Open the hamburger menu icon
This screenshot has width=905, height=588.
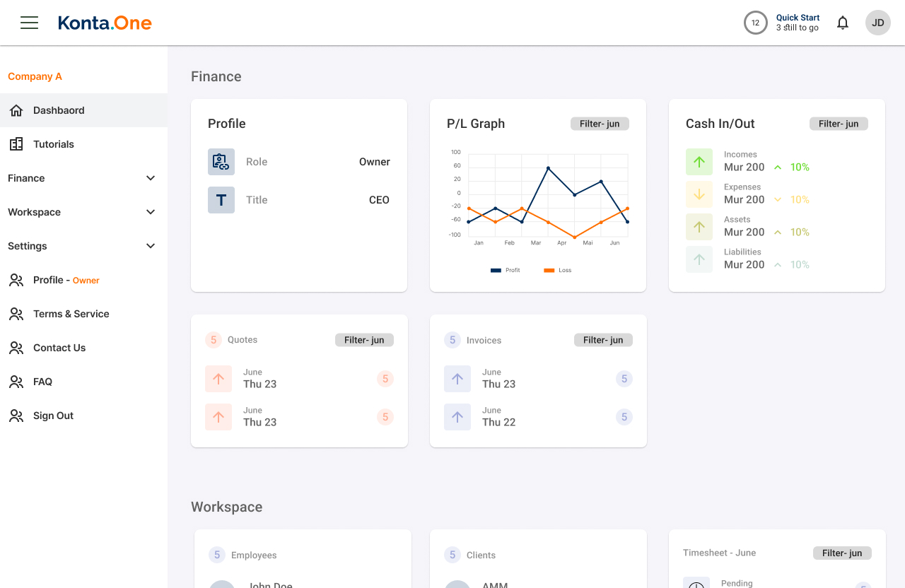pos(29,23)
